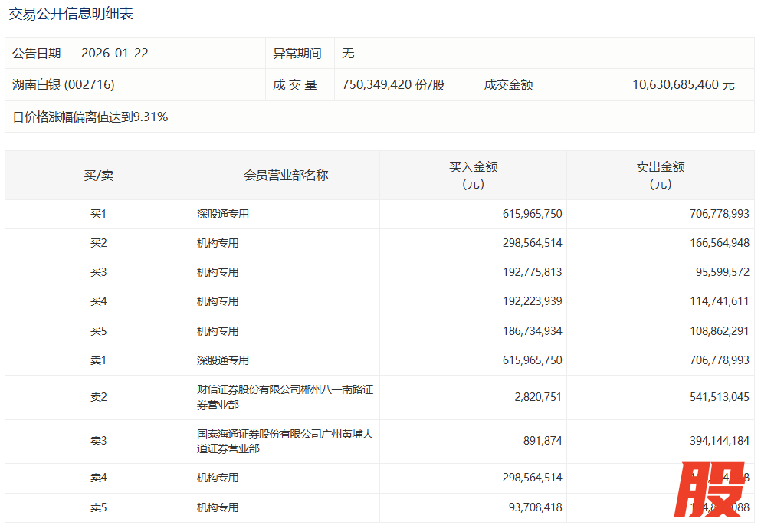The image size is (761, 532).
Task: Sort by the 卖出金额 column header
Action: click(x=660, y=176)
